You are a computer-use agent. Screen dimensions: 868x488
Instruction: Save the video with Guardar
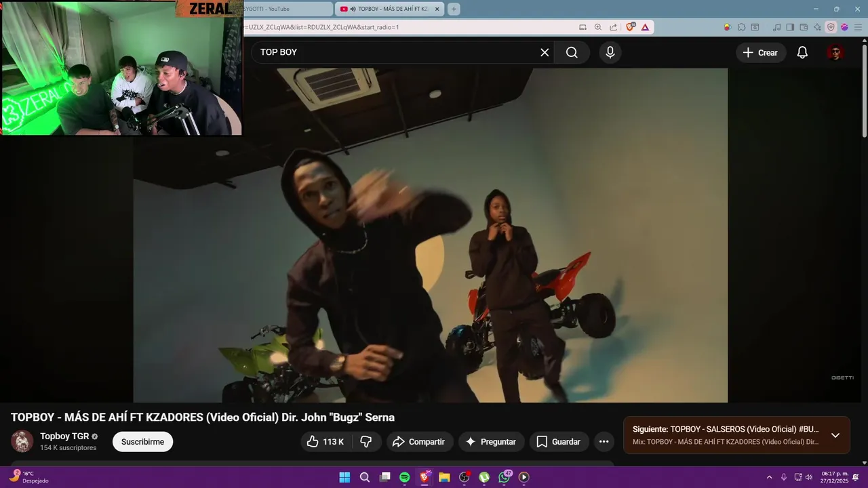[x=559, y=442]
